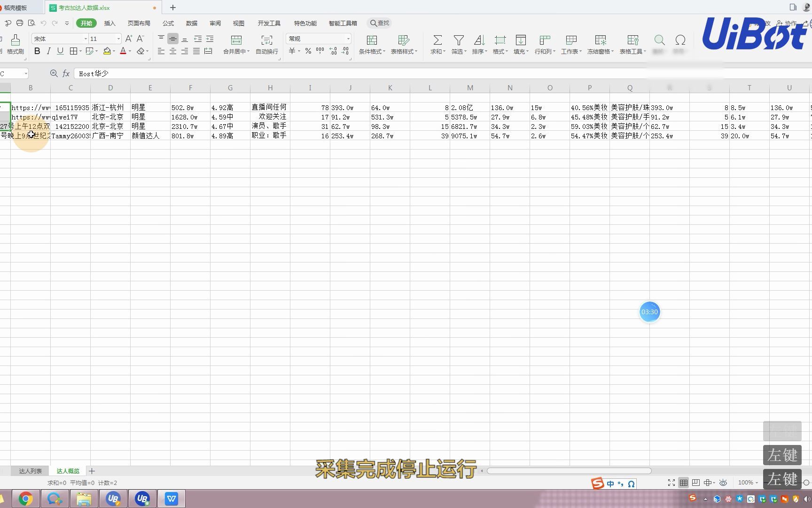The height and width of the screenshot is (508, 812).
Task: Toggle bold formatting
Action: click(x=37, y=51)
